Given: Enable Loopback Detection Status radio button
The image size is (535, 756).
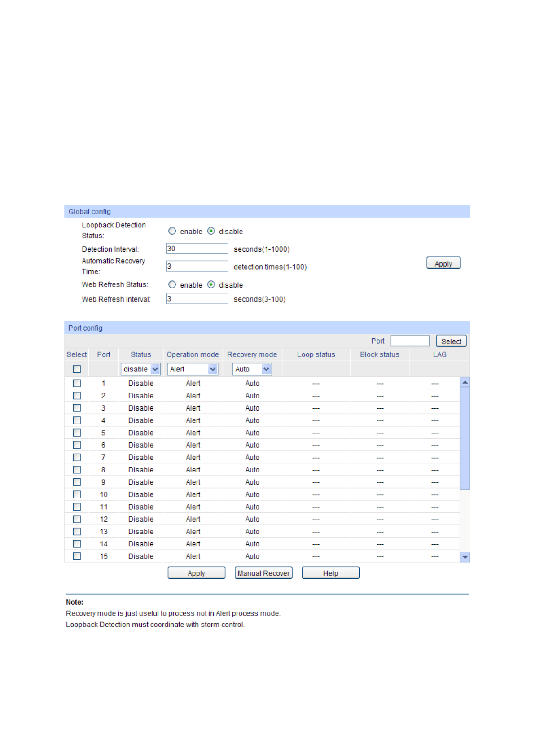Looking at the screenshot, I should click(x=172, y=231).
